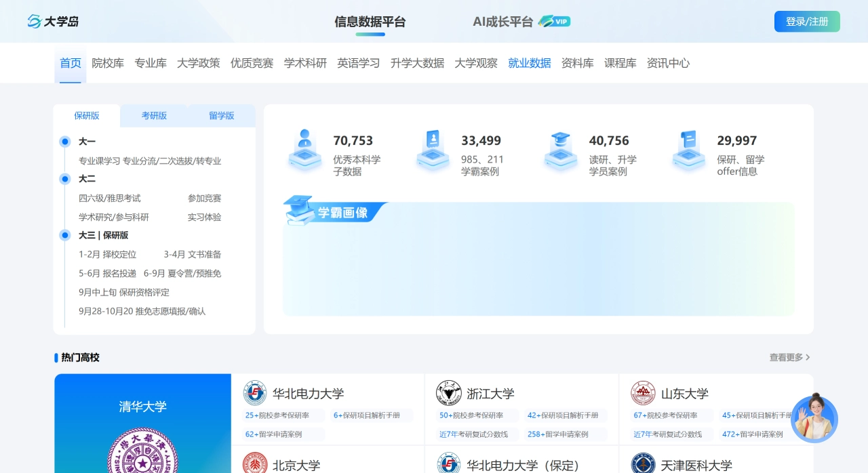Select the 大一 timeline node
The height and width of the screenshot is (473, 868).
65,142
